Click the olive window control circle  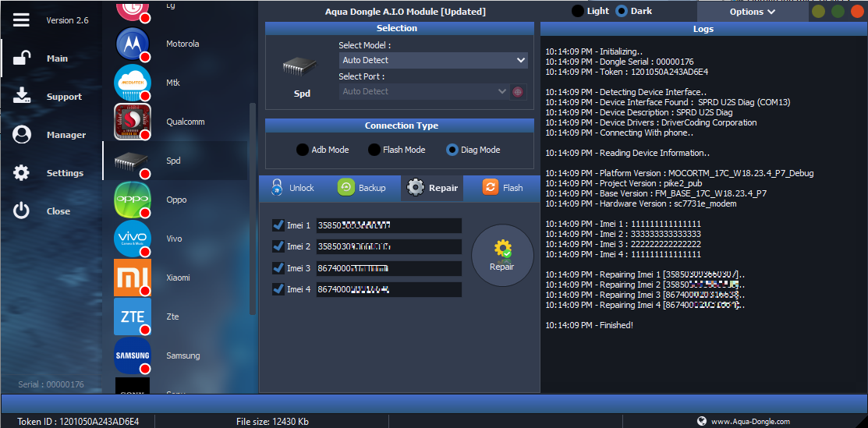click(818, 11)
